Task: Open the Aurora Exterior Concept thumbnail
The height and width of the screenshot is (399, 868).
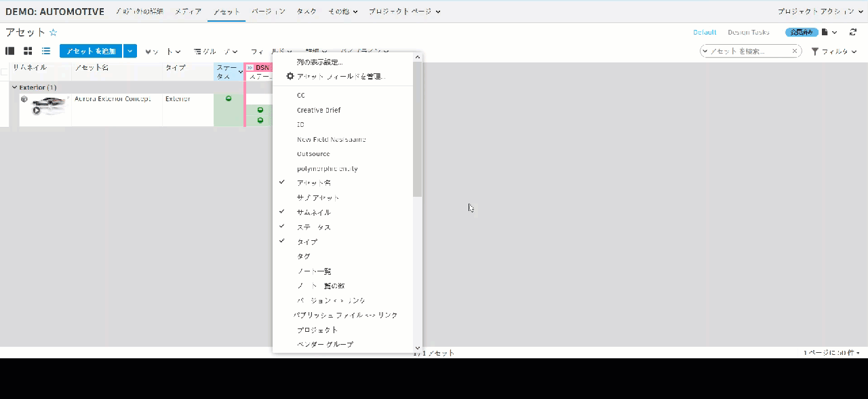Action: 45,107
